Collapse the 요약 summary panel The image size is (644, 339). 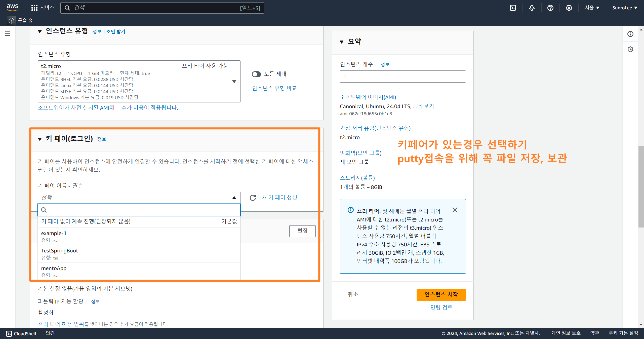click(342, 42)
